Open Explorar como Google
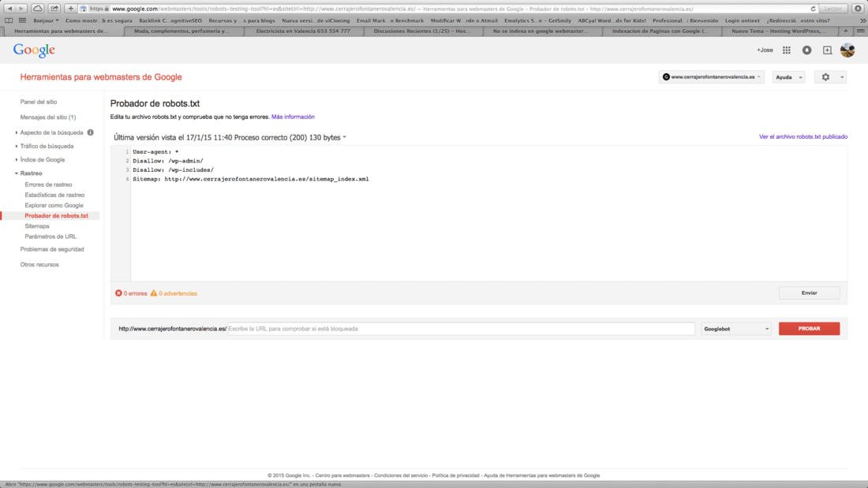This screenshot has height=488, width=868. pos(54,205)
